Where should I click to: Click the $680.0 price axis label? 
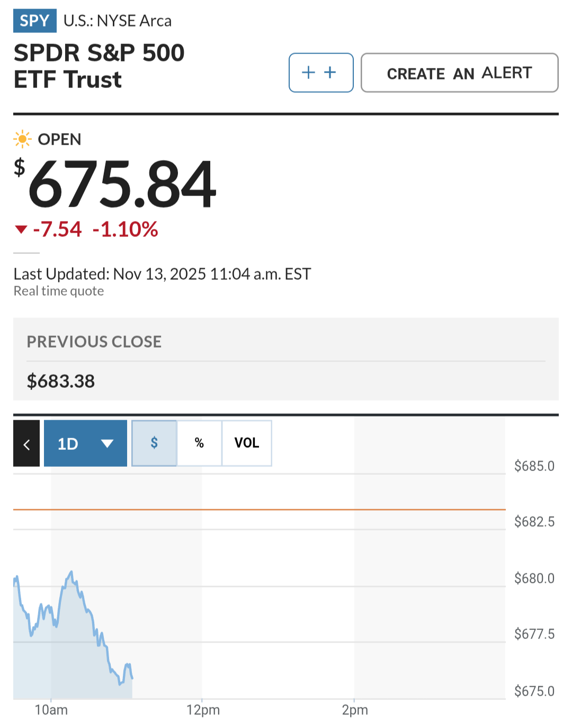click(534, 578)
